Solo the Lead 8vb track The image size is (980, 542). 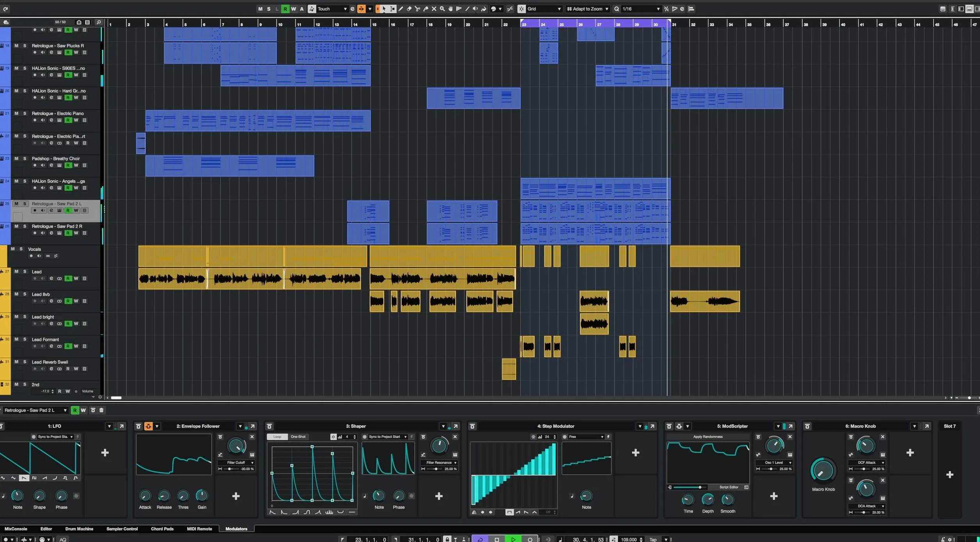click(25, 294)
